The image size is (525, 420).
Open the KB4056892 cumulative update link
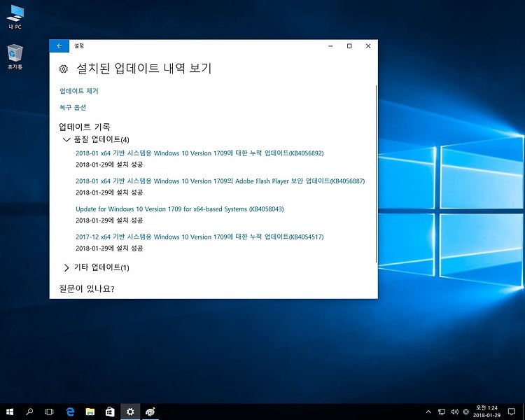tap(199, 153)
